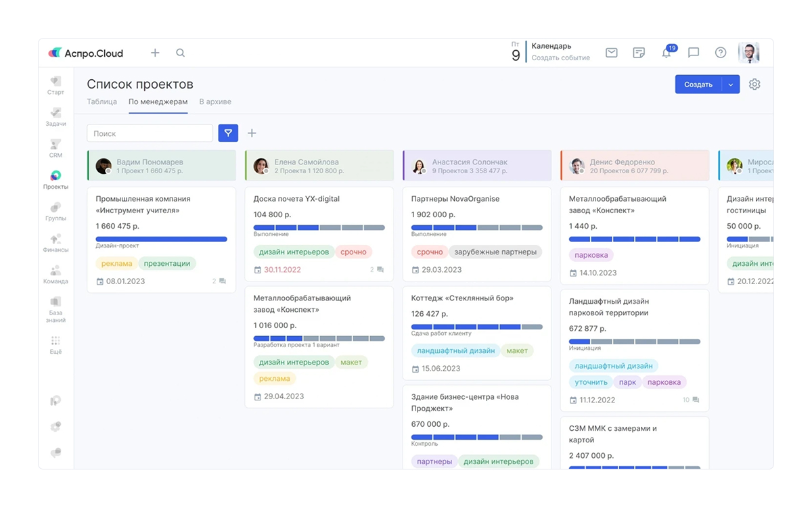812x508 pixels.
Task: Click Создать событие link under calendar
Action: click(560, 58)
